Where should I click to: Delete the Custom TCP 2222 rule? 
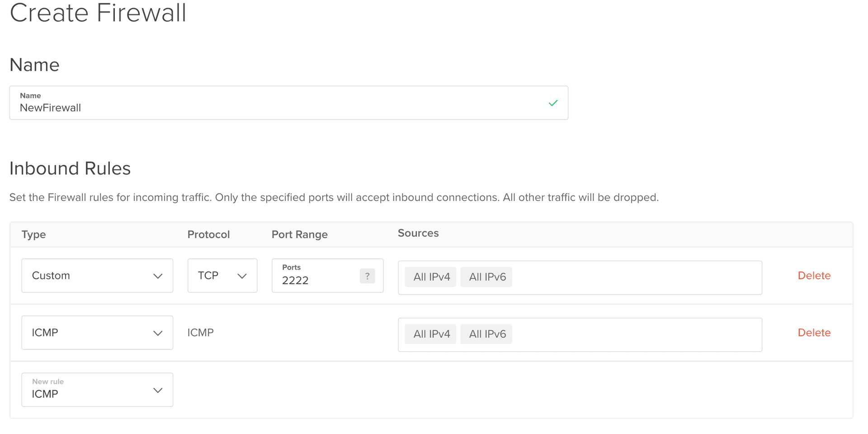[x=814, y=276]
